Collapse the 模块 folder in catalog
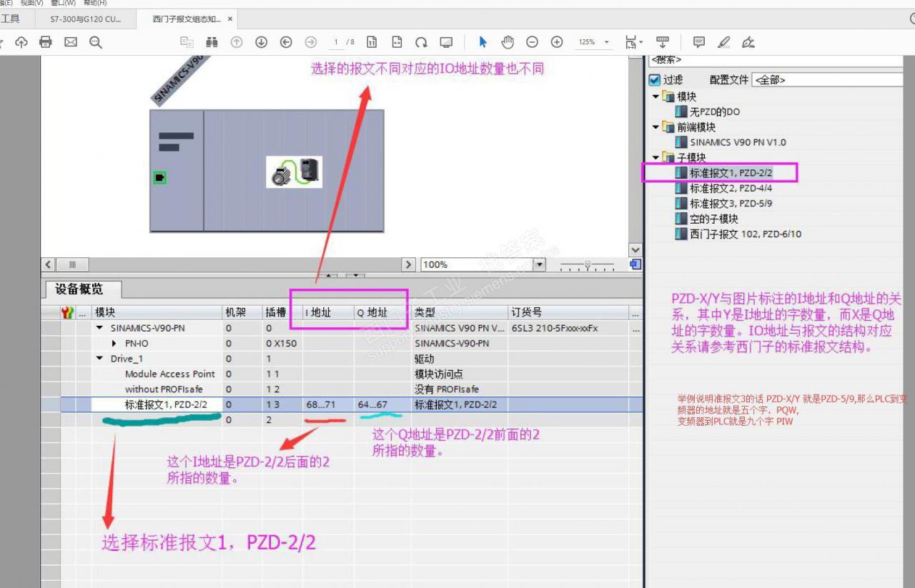 pyautogui.click(x=656, y=96)
